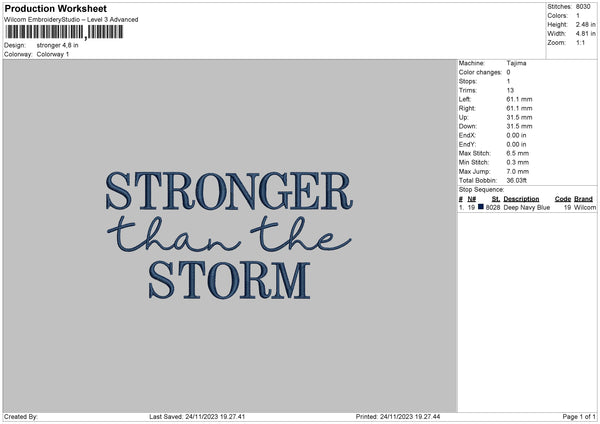Click the Min Stitch value 0.3 mm

click(x=518, y=162)
